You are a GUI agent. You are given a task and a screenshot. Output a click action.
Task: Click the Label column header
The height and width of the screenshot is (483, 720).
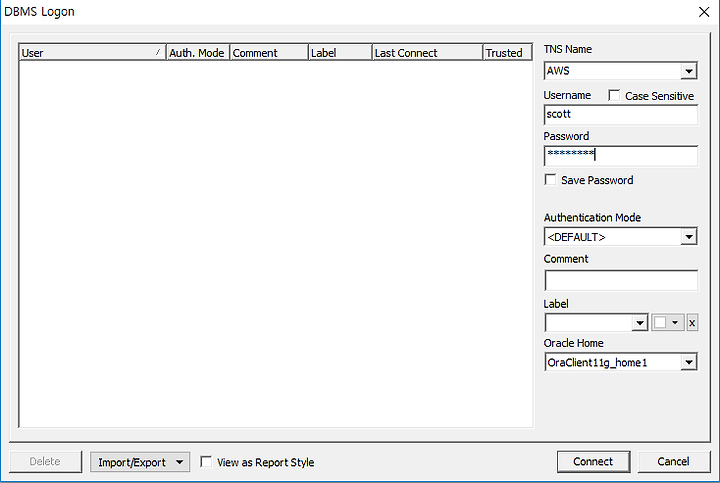tap(340, 53)
